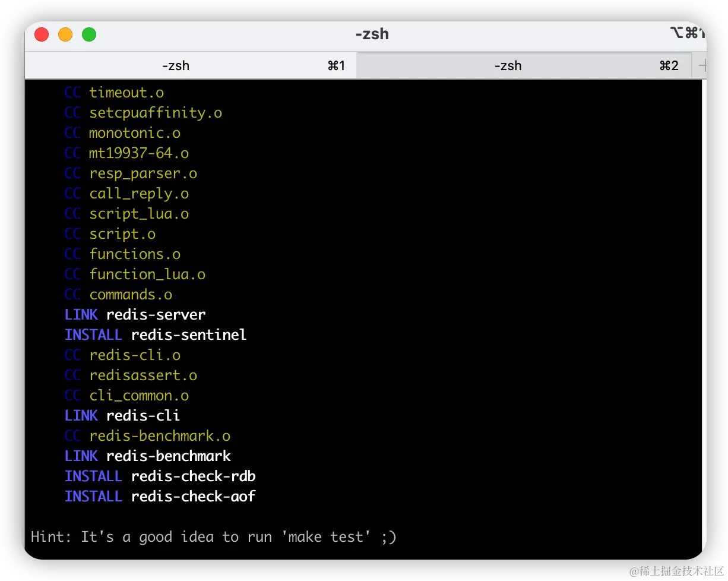Maximize window using green button
The width and height of the screenshot is (728, 581).
point(89,34)
